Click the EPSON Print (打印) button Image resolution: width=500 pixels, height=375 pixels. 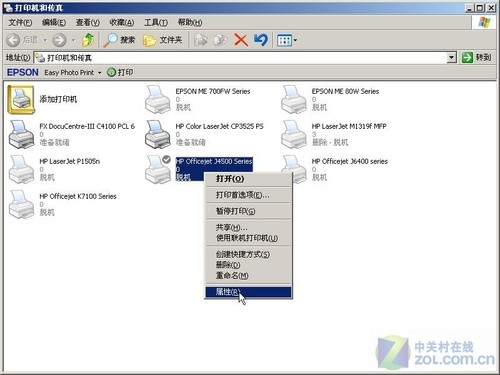point(120,72)
